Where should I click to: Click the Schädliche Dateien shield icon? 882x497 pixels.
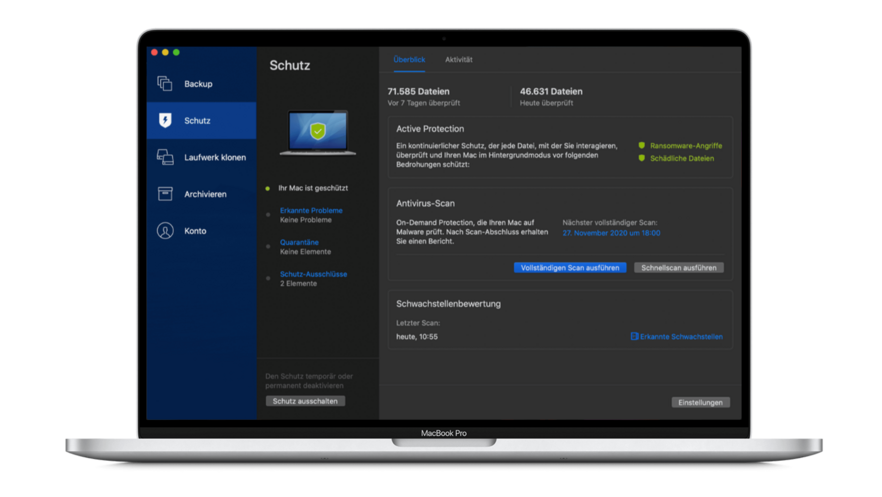click(642, 158)
